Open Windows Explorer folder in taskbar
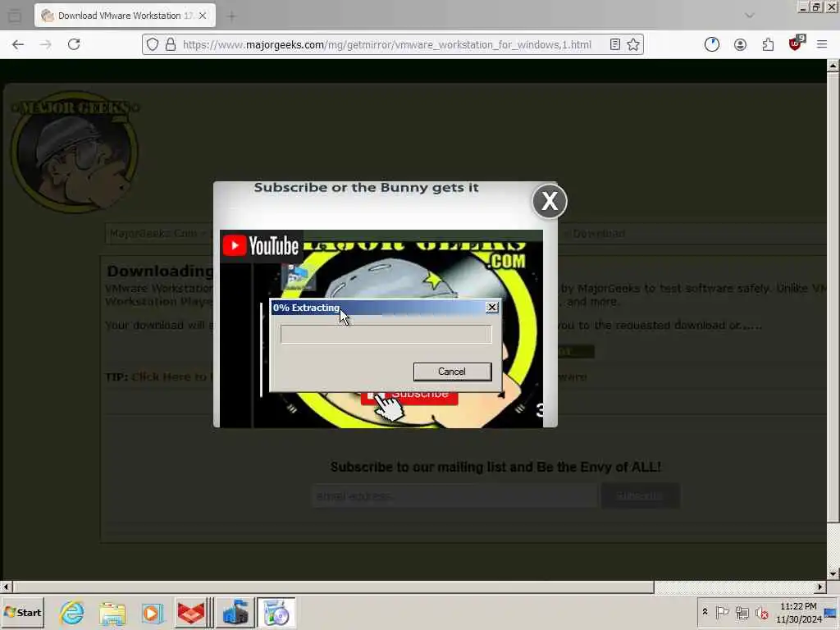840x630 pixels. tap(112, 612)
